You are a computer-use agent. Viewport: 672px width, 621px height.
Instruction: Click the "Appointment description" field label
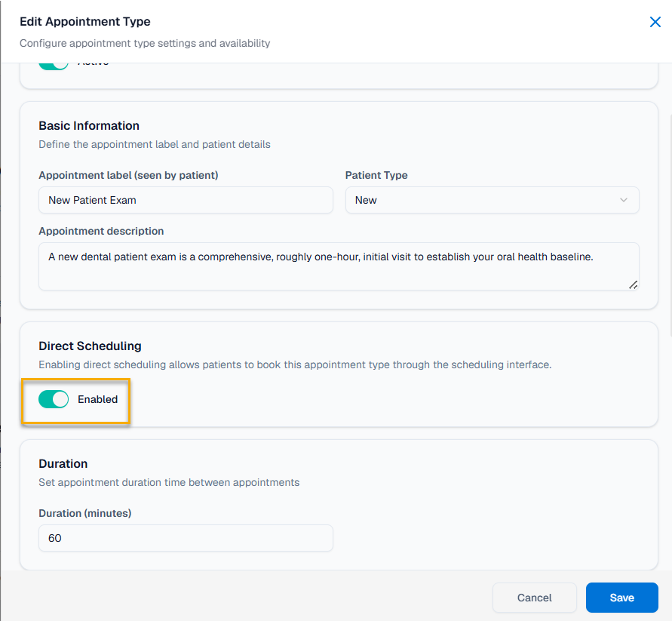(101, 231)
